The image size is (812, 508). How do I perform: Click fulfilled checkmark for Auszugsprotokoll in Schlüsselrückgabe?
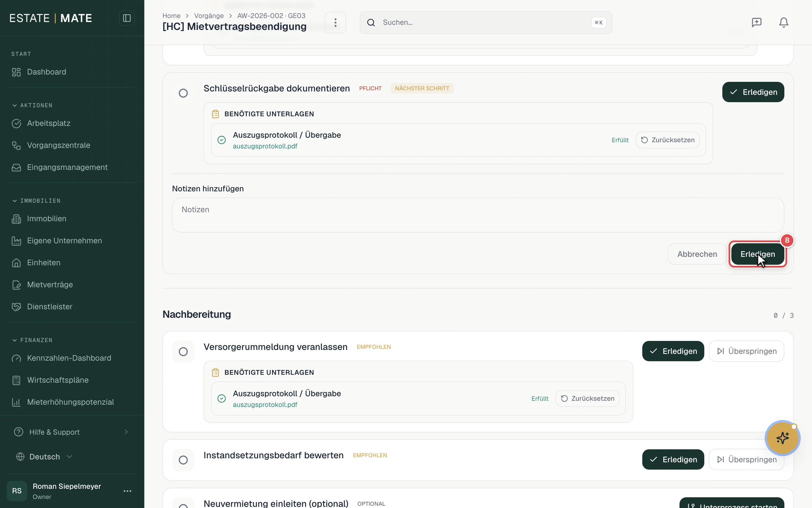pyautogui.click(x=221, y=140)
